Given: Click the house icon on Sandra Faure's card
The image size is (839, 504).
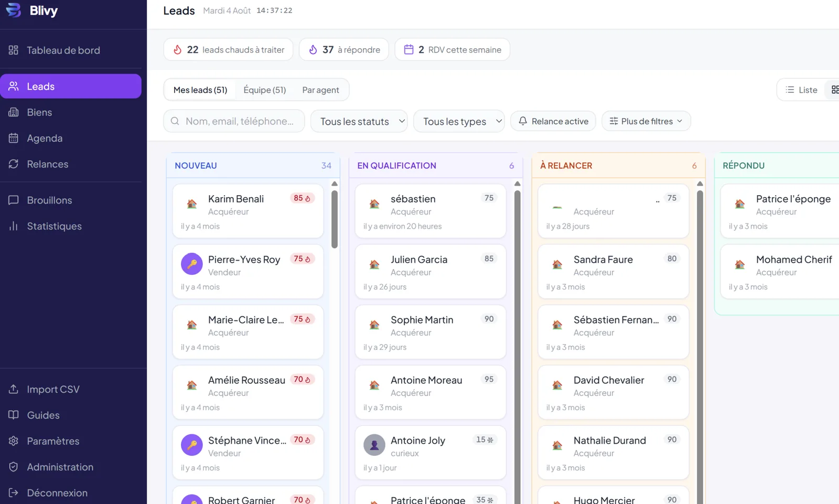Looking at the screenshot, I should pyautogui.click(x=557, y=264).
